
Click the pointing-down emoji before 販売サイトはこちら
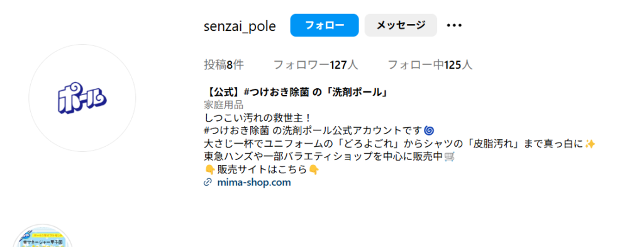pyautogui.click(x=209, y=169)
